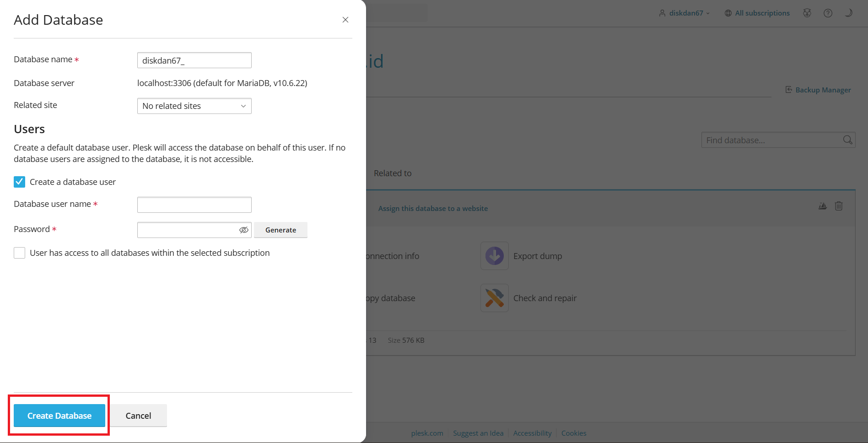Open All subscriptions selector

(x=757, y=13)
